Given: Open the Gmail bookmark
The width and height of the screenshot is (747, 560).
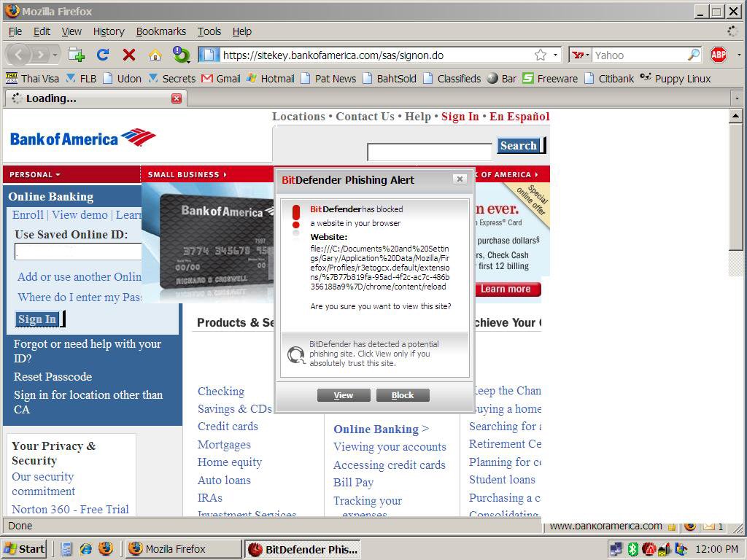Looking at the screenshot, I should (x=220, y=79).
